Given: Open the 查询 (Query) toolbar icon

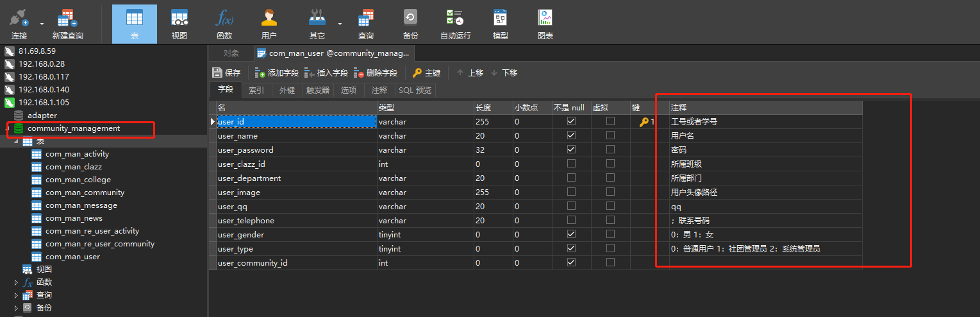Looking at the screenshot, I should click(366, 24).
